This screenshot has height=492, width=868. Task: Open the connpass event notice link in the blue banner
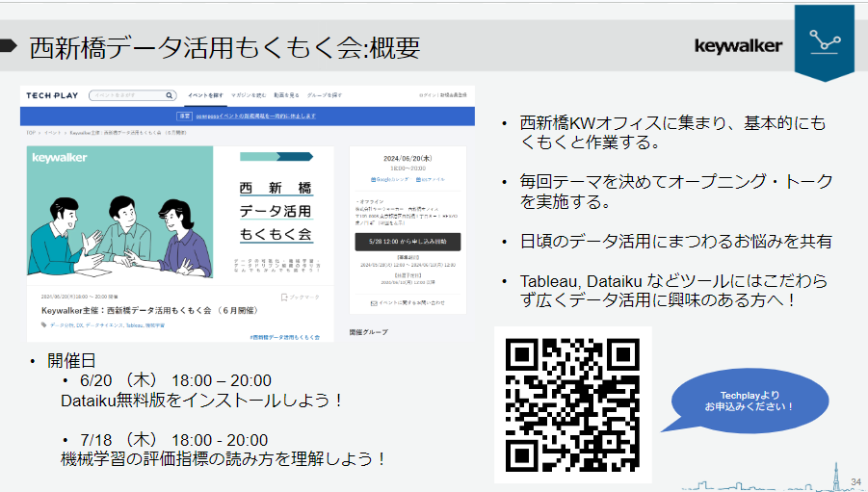pyautogui.click(x=255, y=116)
